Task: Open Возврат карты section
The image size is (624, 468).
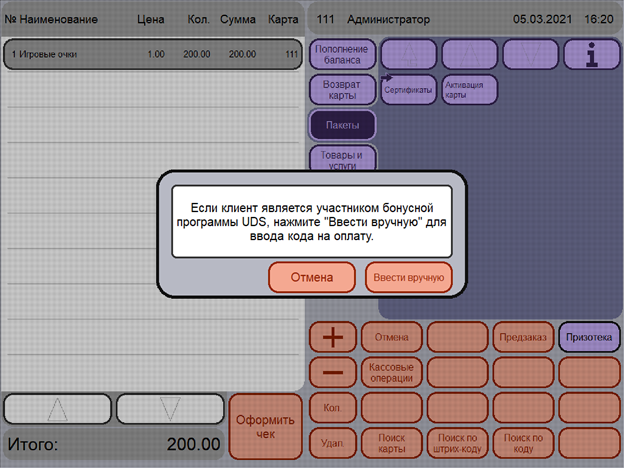Action: coord(342,90)
